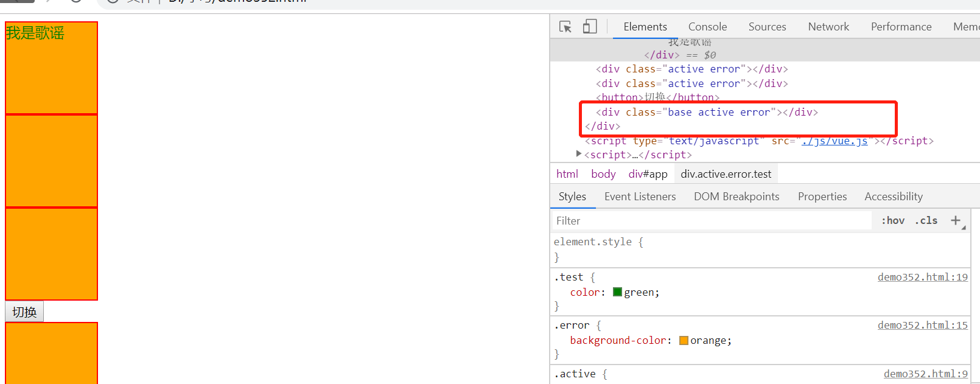Open the Elements tab

pyautogui.click(x=645, y=27)
